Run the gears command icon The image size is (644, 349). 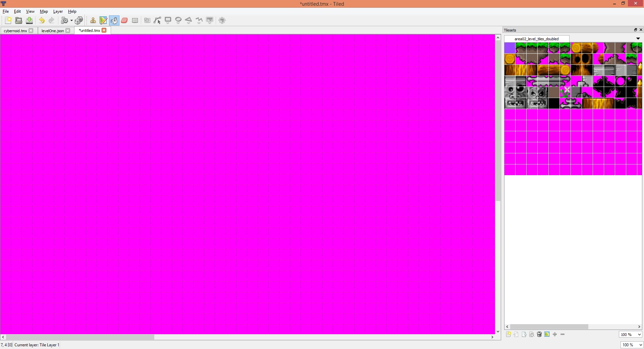pos(64,20)
